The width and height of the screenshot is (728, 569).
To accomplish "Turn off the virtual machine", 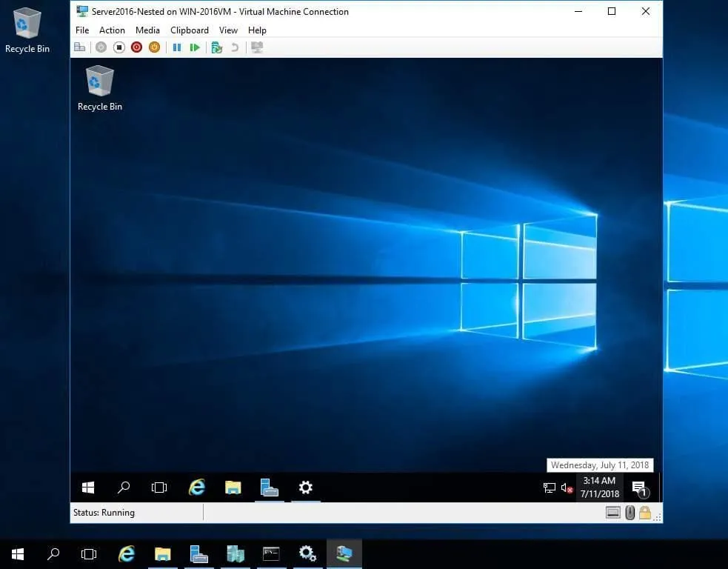I will coord(118,47).
